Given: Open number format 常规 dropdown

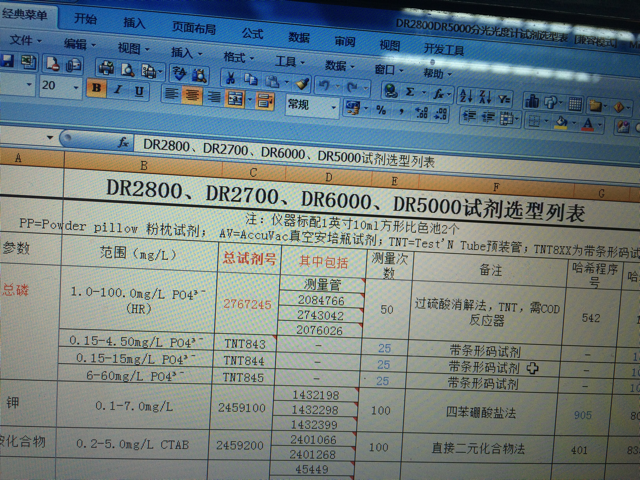Looking at the screenshot, I should (333, 107).
